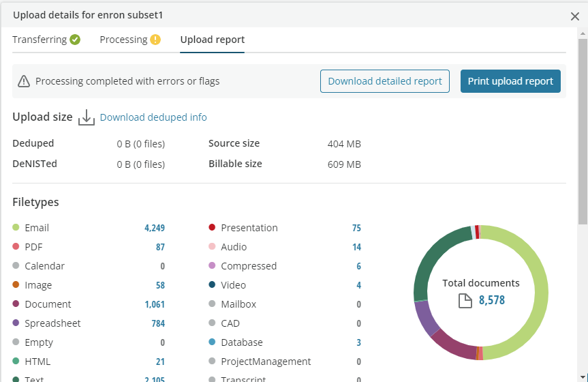Viewport: 588px width, 382px height.
Task: Open the Processing tab
Action: 129,40
